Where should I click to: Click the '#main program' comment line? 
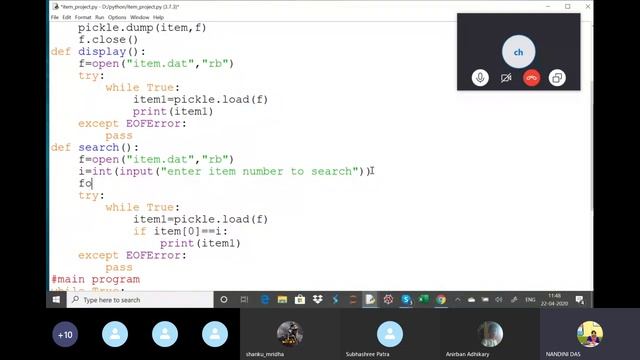pos(96,280)
